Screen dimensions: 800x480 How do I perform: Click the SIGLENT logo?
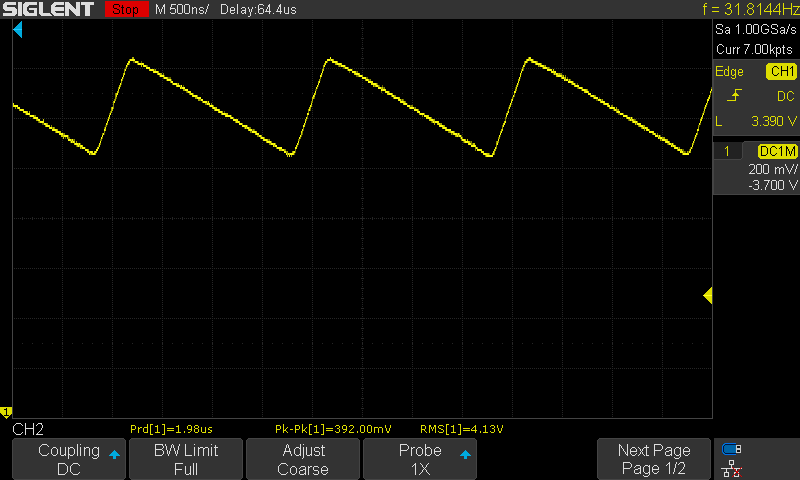[48, 9]
